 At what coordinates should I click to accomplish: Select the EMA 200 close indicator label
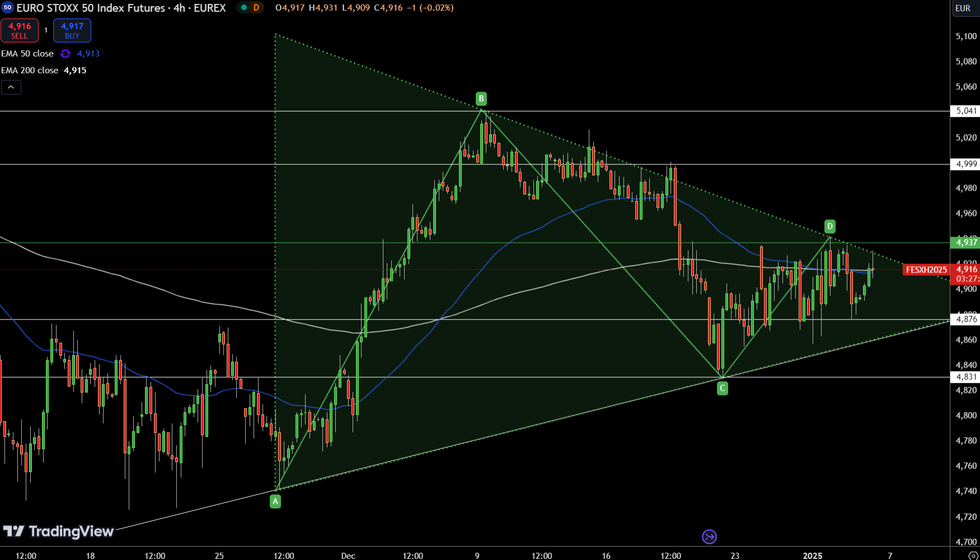[x=30, y=70]
